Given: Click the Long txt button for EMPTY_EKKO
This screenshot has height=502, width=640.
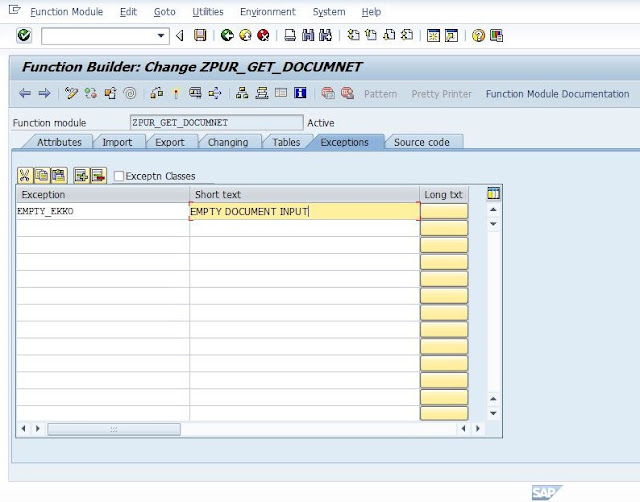Looking at the screenshot, I should tap(444, 211).
